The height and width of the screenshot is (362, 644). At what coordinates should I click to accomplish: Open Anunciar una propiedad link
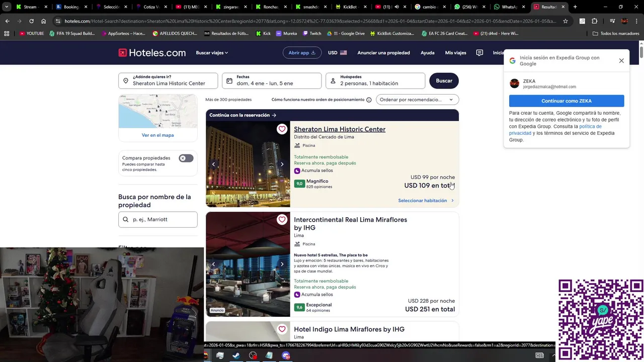[x=383, y=53]
